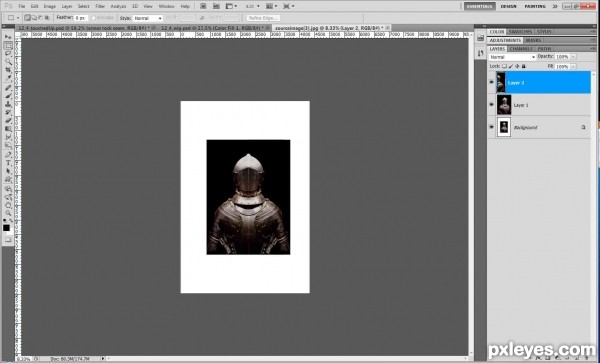The image size is (600, 363).
Task: Select the Gradient tool
Action: pos(8,129)
